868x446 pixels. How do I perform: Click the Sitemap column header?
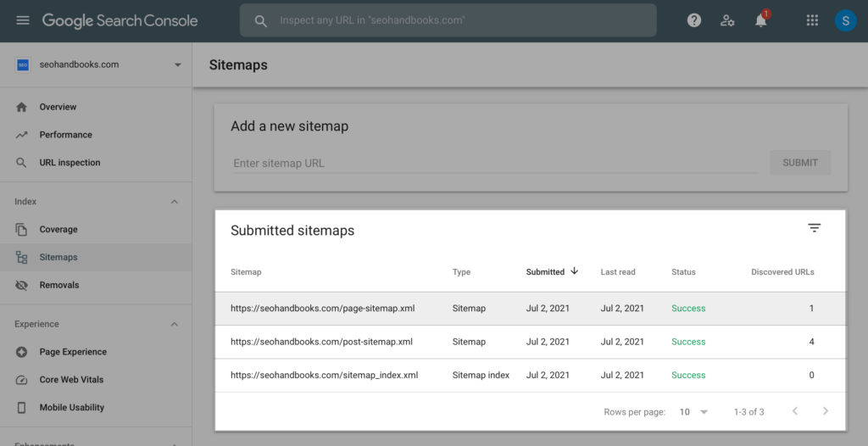point(246,272)
